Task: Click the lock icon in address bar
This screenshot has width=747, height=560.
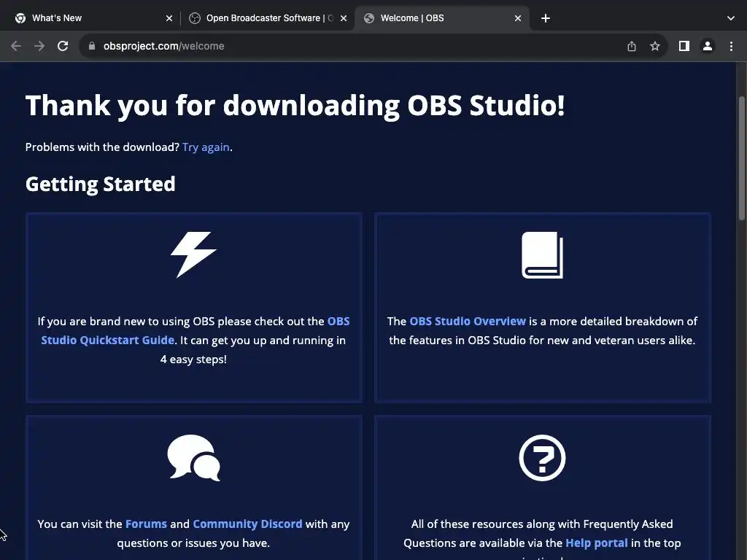Action: click(x=92, y=46)
